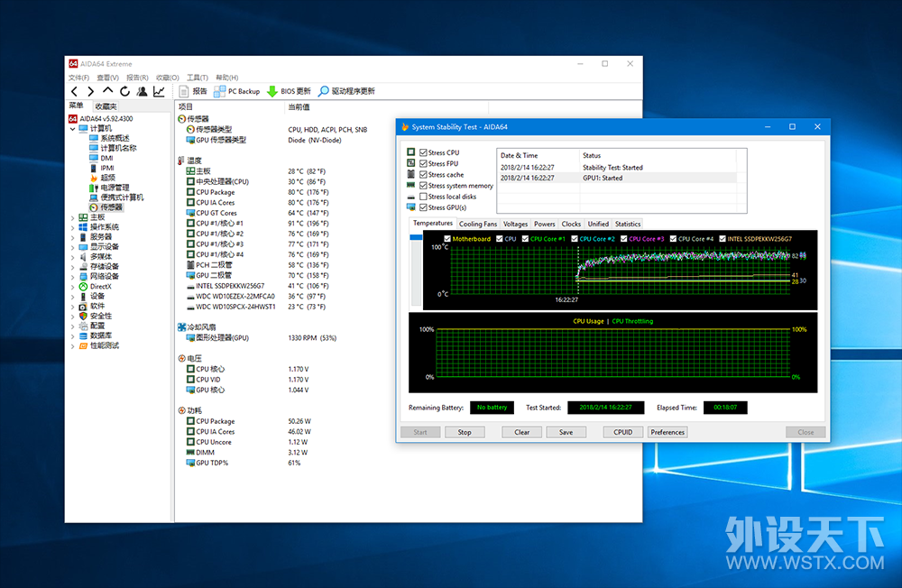Switch to the Clocks tab
The height and width of the screenshot is (588, 902).
571,224
